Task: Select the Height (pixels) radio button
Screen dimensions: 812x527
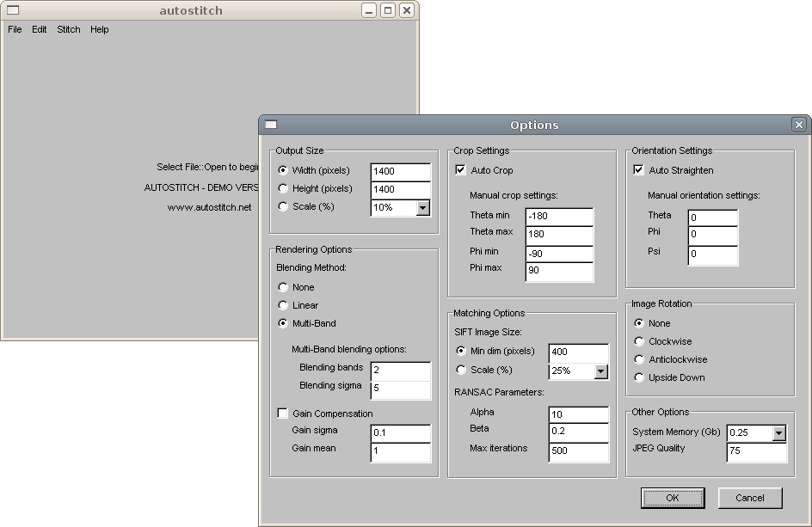Action: pyautogui.click(x=283, y=188)
